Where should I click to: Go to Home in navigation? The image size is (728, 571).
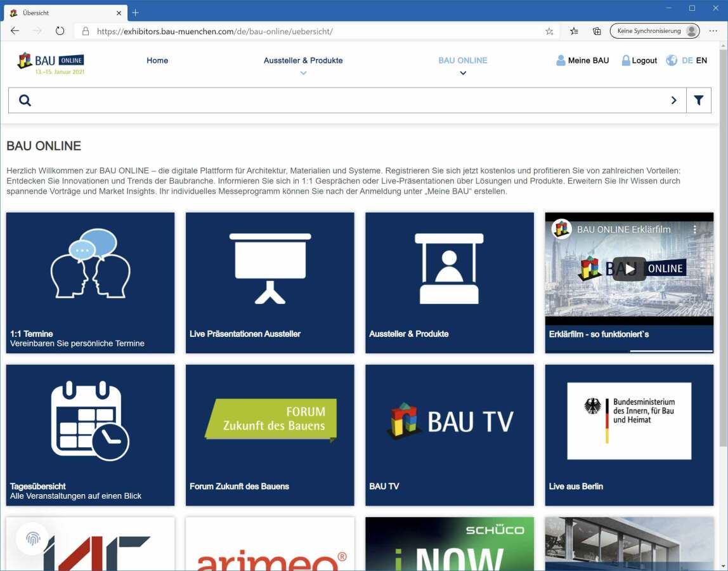click(157, 60)
